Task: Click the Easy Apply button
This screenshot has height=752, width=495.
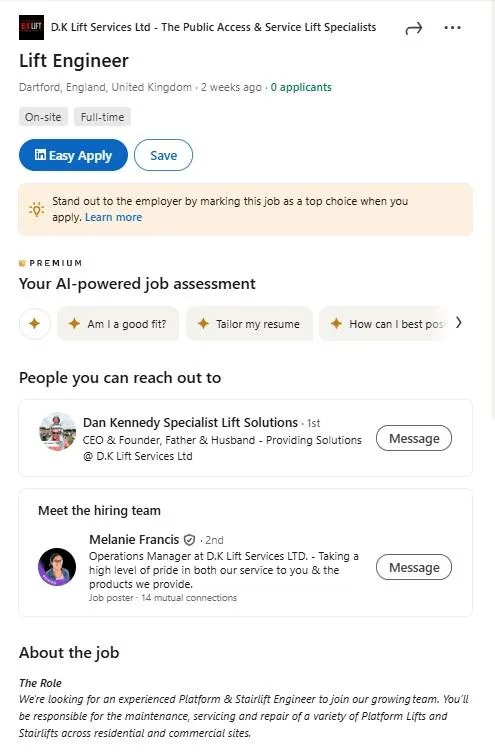Action: (73, 155)
